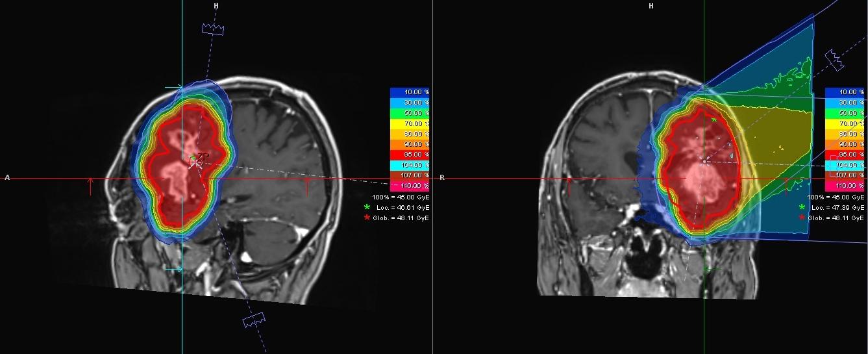Select the 140.00 % magenta swatch in left legend

[410, 186]
